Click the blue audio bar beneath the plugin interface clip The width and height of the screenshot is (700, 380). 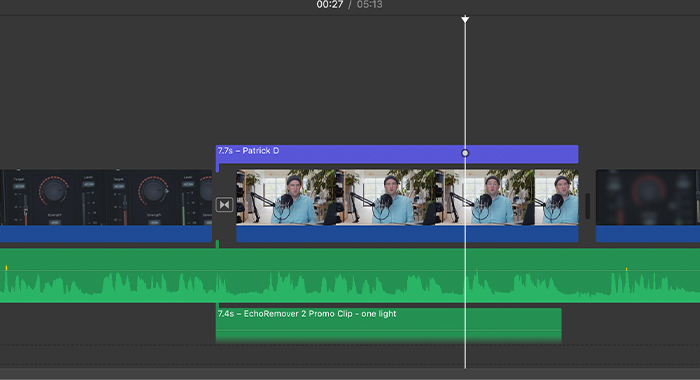106,234
